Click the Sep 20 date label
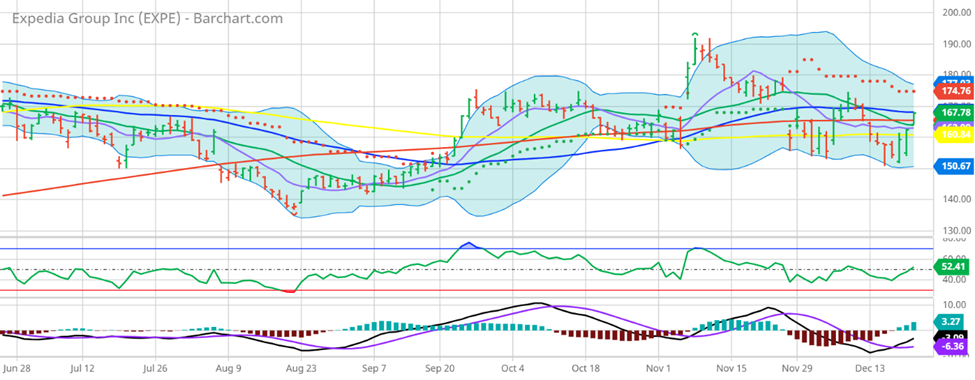Screen dimensions: 975x380 [x=439, y=368]
